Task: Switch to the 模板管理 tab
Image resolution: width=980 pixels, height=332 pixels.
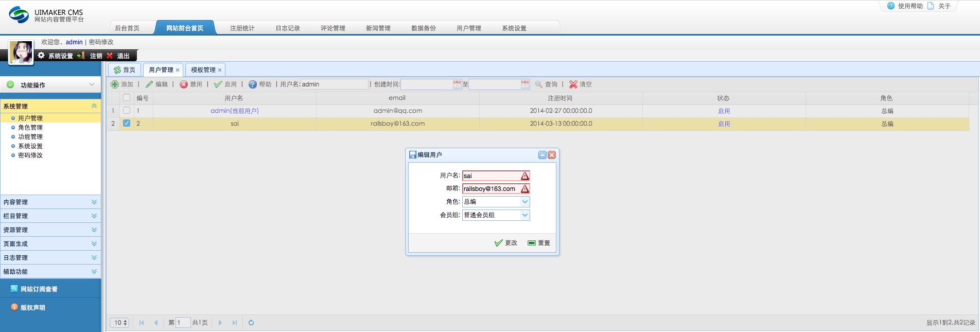Action: (x=203, y=70)
